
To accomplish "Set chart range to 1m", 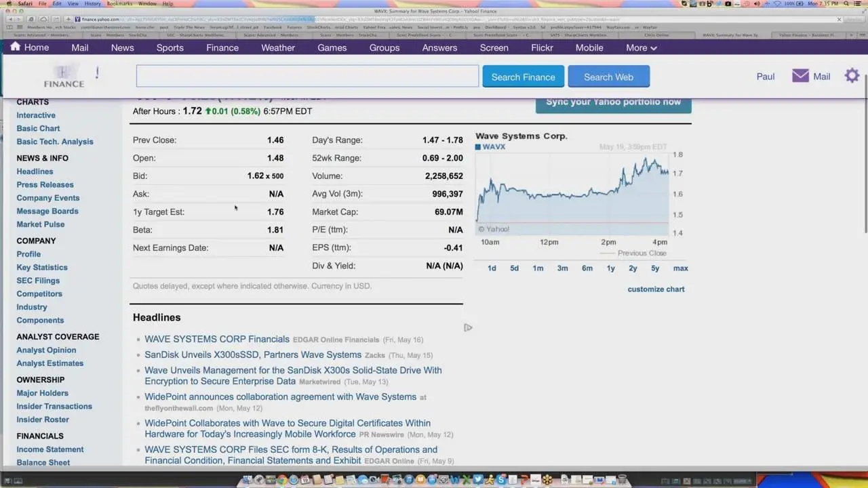I will click(538, 268).
